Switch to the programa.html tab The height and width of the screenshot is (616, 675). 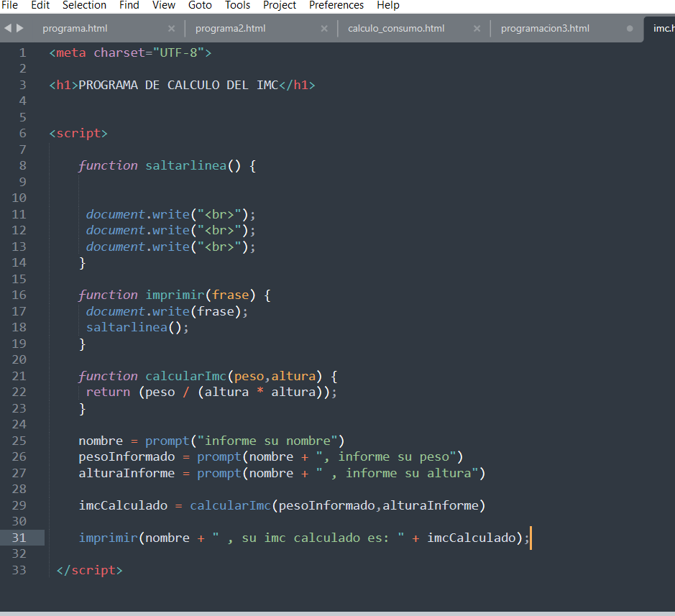(75, 29)
